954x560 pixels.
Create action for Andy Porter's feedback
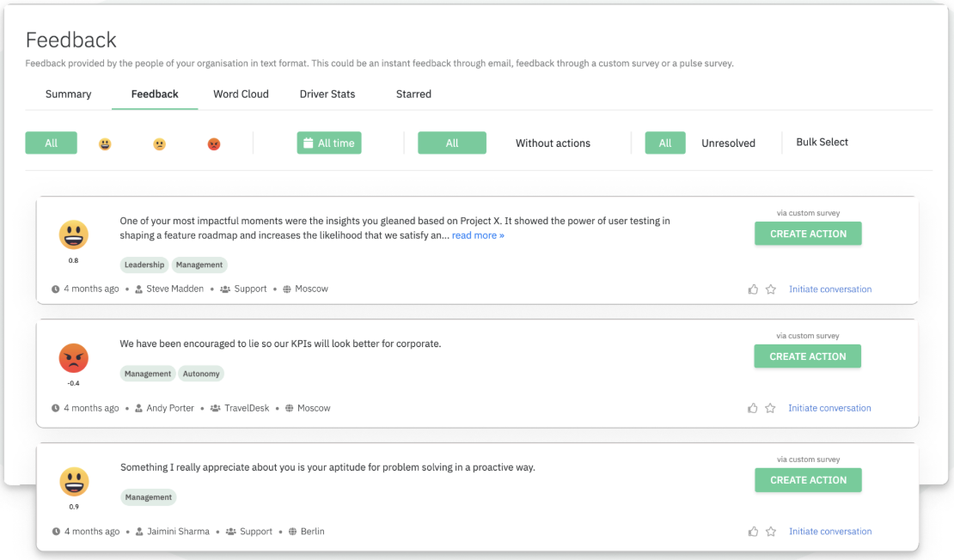tap(807, 356)
